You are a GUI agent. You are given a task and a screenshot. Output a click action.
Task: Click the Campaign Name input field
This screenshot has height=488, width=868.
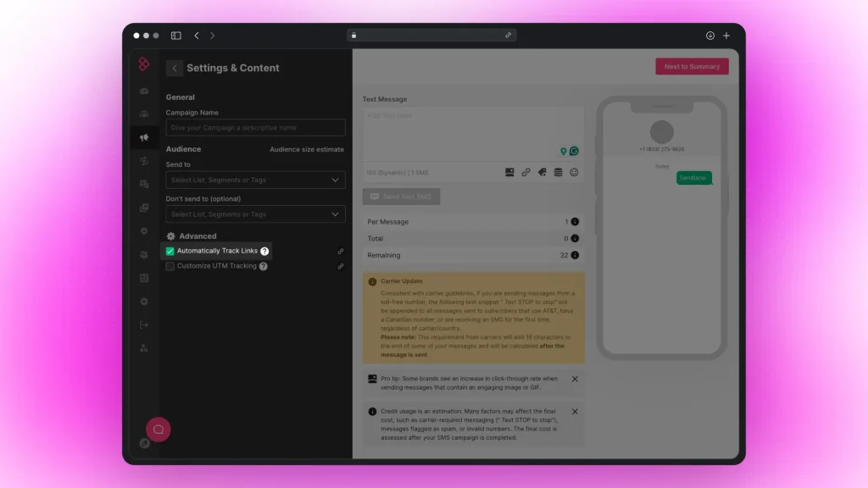(254, 127)
